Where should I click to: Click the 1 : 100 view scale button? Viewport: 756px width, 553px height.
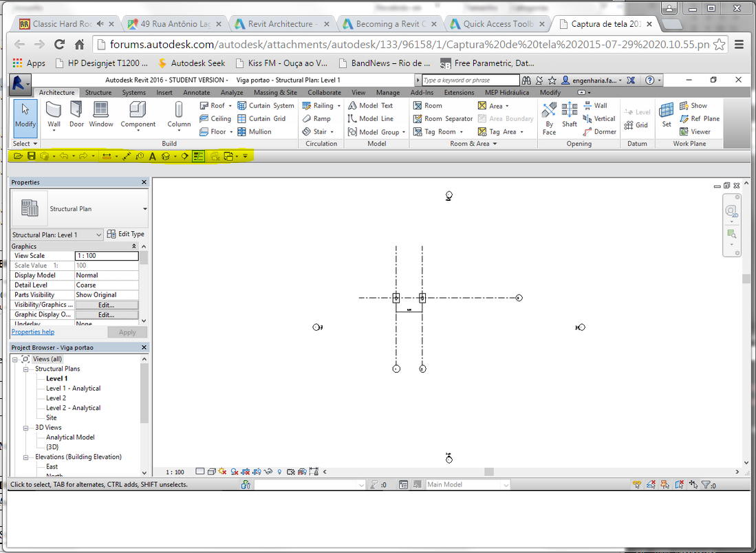click(175, 472)
